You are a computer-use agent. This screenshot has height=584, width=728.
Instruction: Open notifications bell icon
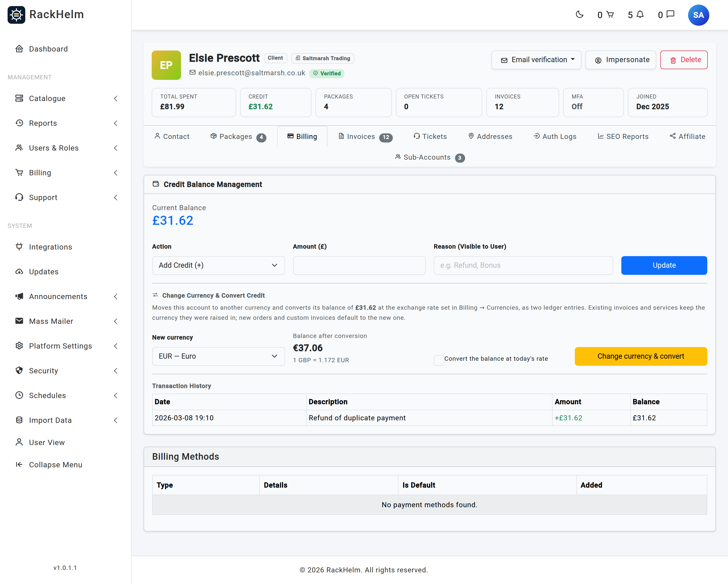[640, 14]
